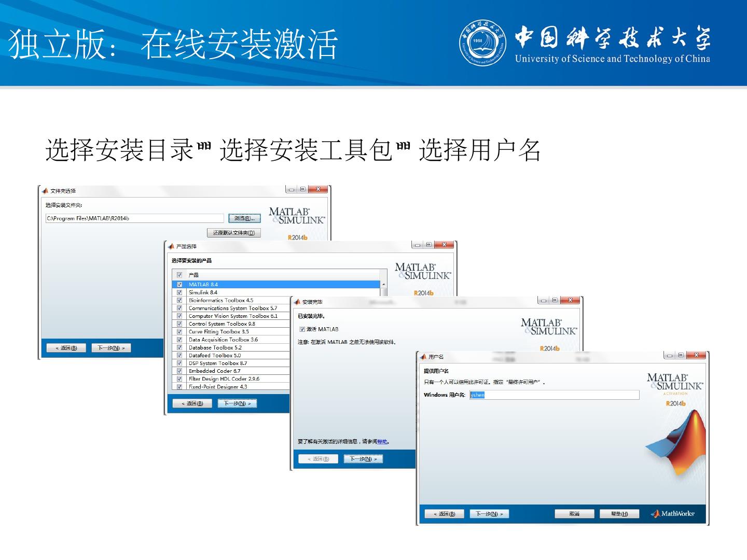Select the "Filter Design HDL Coder 2.9.6" row text

(x=224, y=379)
